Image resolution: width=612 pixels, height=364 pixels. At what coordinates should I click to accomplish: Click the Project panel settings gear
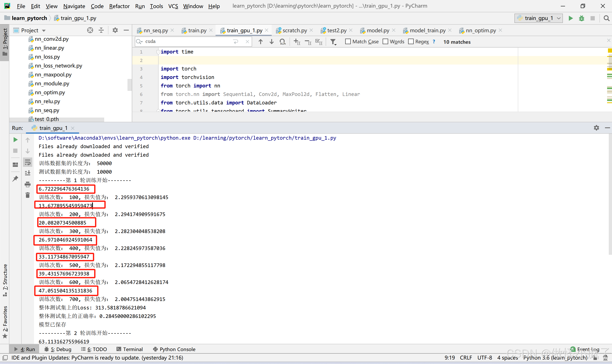pos(115,30)
